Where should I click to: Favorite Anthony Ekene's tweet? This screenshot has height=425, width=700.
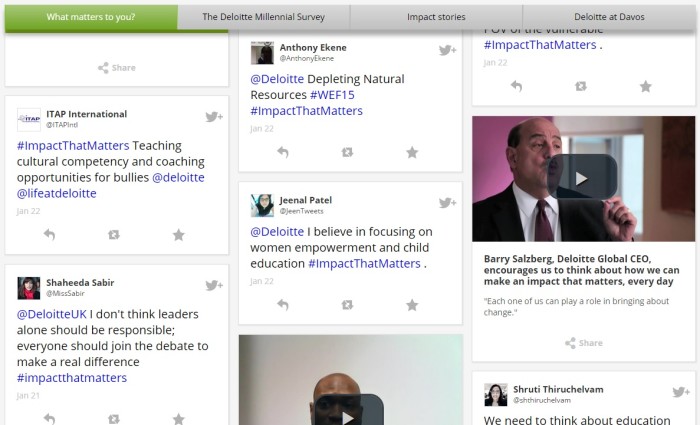(412, 152)
